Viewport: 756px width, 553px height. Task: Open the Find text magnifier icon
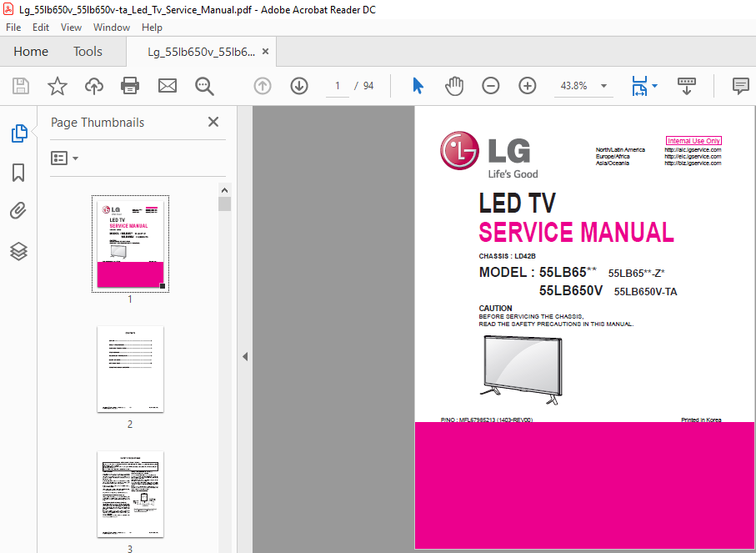[x=204, y=87]
